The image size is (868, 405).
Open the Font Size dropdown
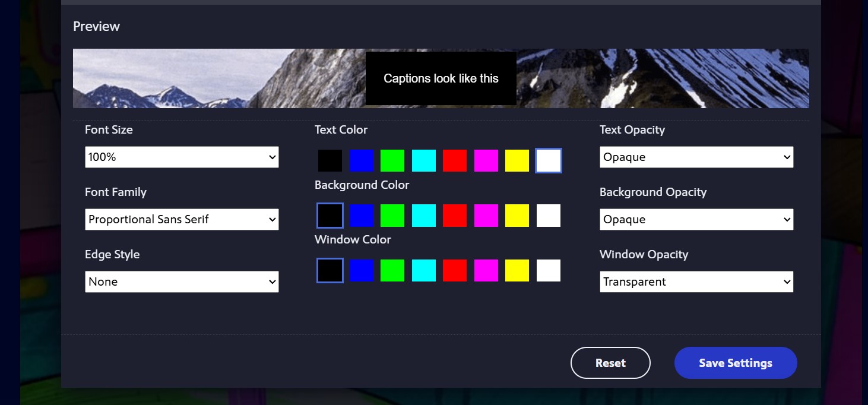pos(182,157)
